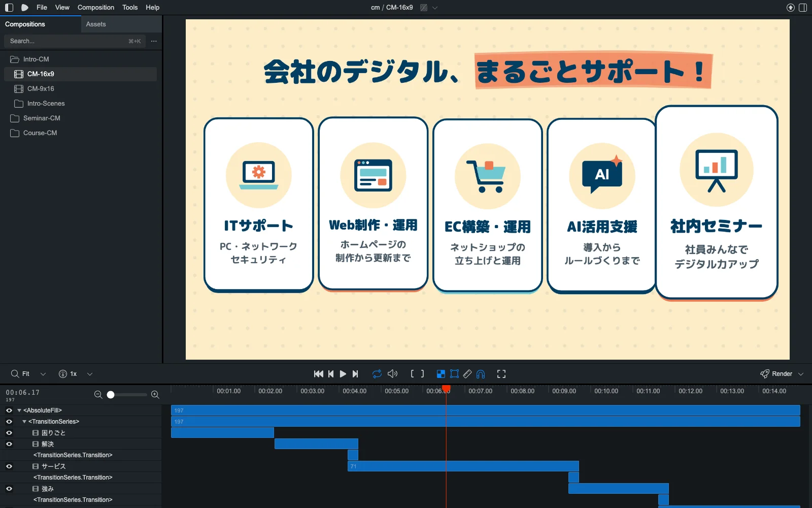812x508 pixels.
Task: Open the composition title dropdown chevron
Action: [435, 8]
